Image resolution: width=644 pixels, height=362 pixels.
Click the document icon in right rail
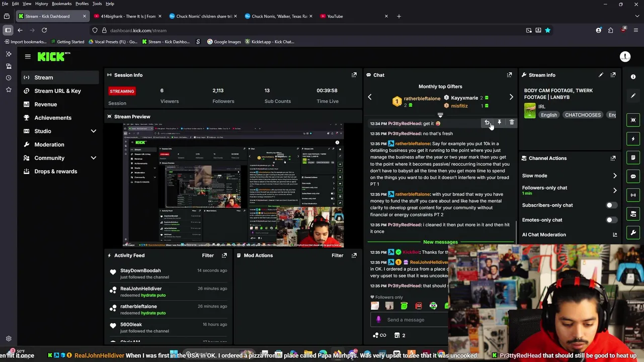633,157
